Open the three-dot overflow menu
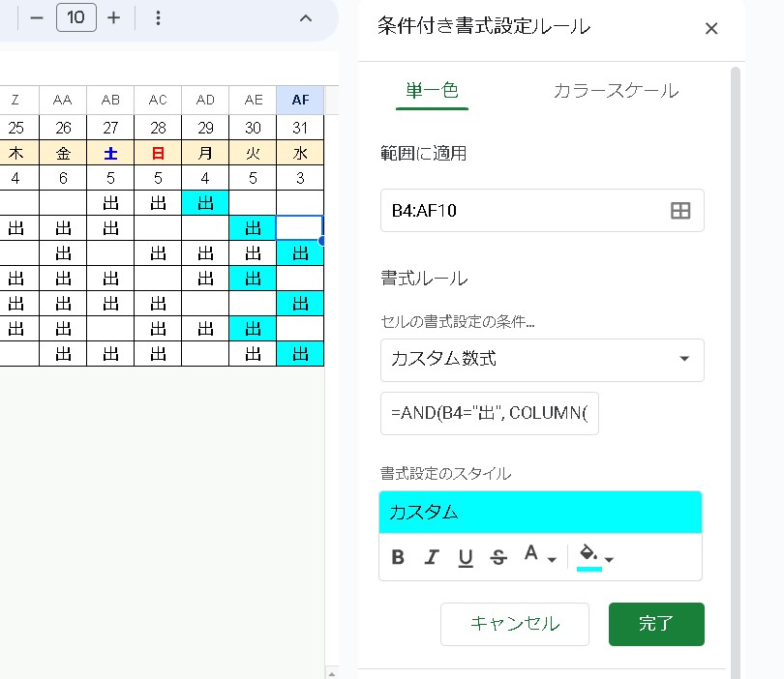Viewport: 784px width, 679px height. pos(158,18)
